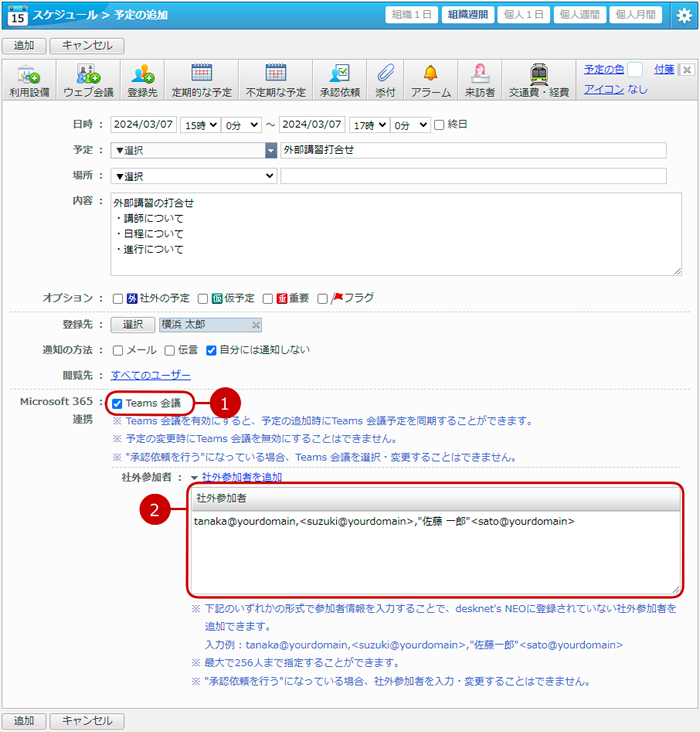The height and width of the screenshot is (732, 700).
Task: Pick the schedule color swatch box
Action: pyautogui.click(x=635, y=70)
